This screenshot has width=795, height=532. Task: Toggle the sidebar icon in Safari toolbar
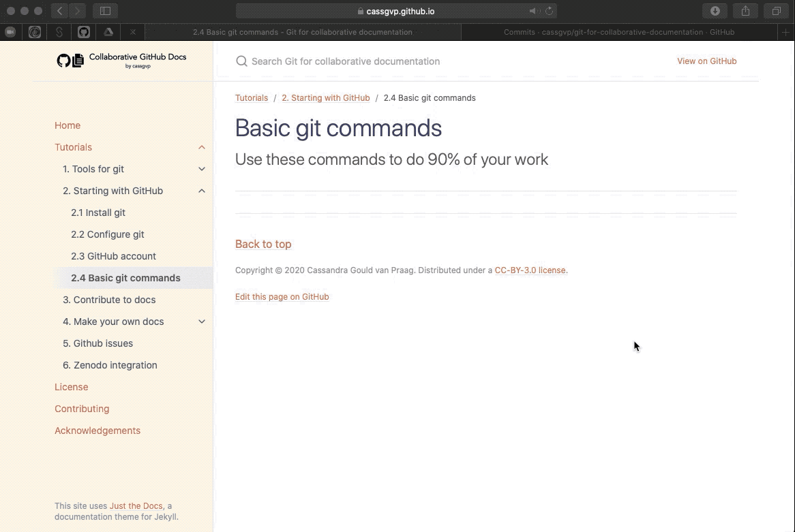click(x=105, y=11)
